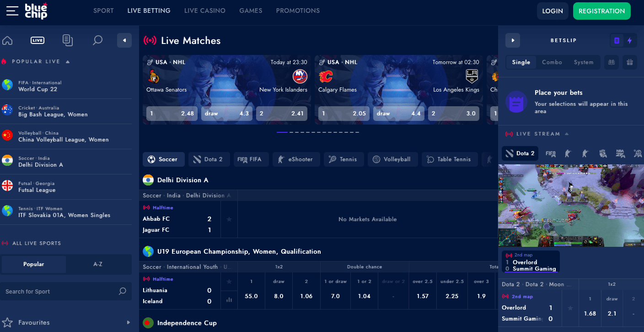Switch sports list to A-Z
The width and height of the screenshot is (644, 332).
coord(98,264)
